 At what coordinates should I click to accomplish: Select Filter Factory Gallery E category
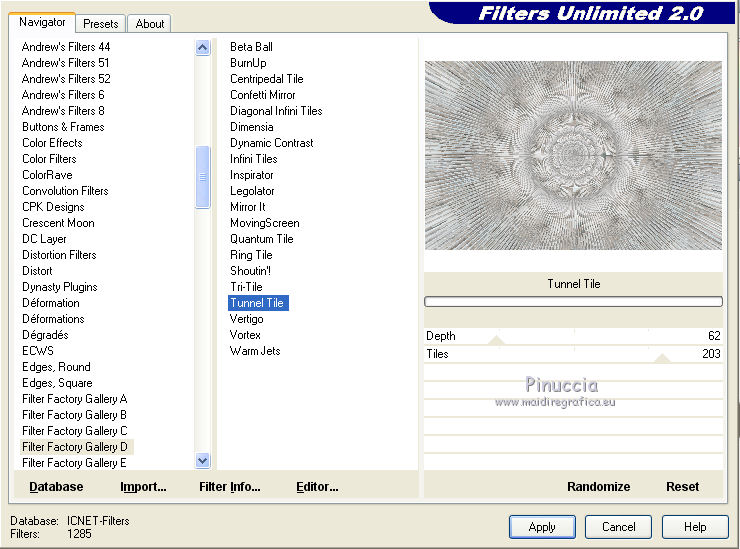[x=74, y=463]
